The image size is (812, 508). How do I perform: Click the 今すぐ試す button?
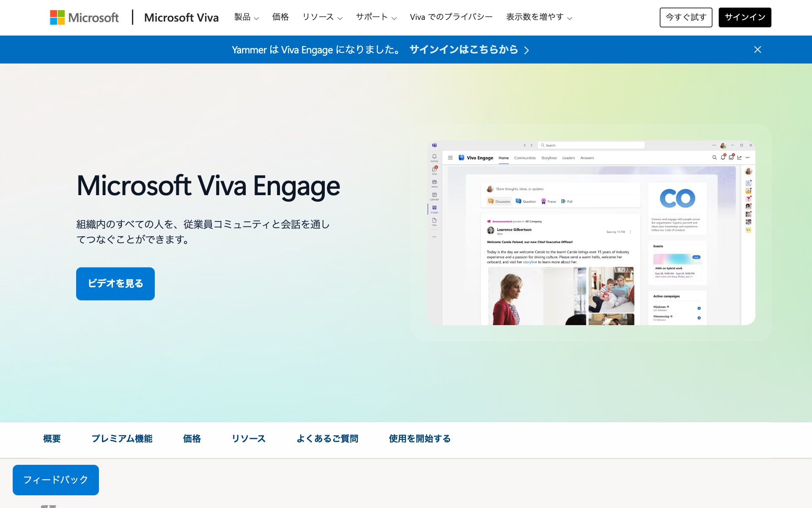686,17
